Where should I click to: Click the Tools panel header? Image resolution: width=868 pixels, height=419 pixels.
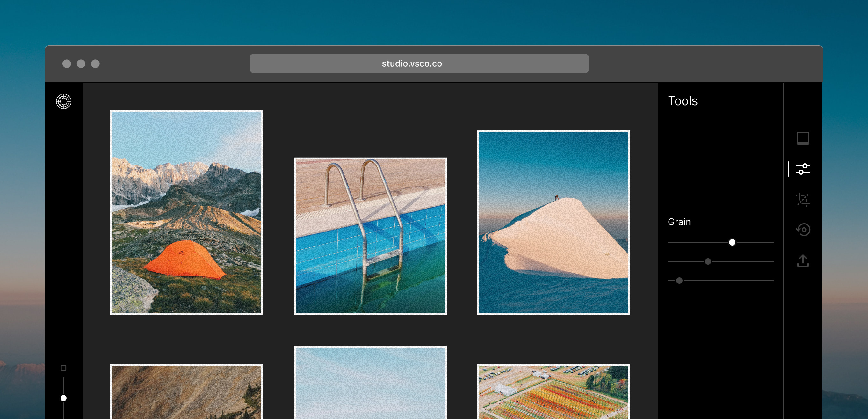coord(683,101)
